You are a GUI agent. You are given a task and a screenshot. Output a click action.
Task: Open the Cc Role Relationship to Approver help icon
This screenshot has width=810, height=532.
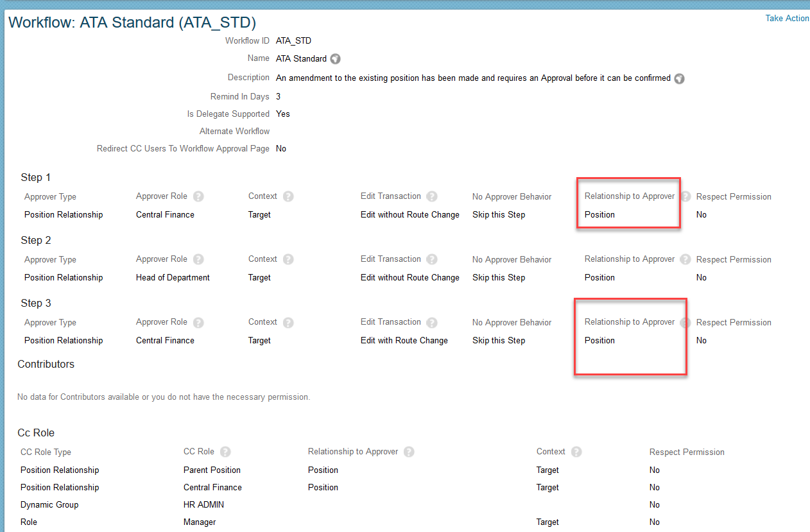click(409, 452)
